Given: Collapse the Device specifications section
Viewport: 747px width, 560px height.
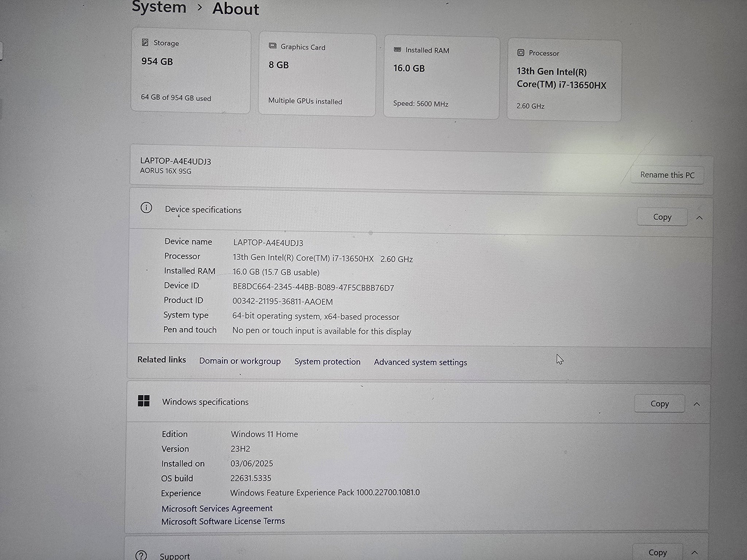Looking at the screenshot, I should point(699,218).
